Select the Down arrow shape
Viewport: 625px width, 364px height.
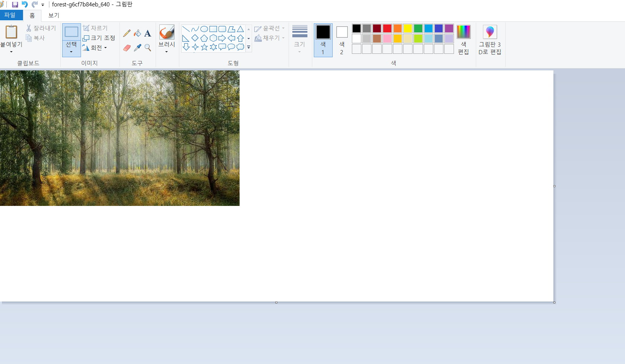coord(186,47)
